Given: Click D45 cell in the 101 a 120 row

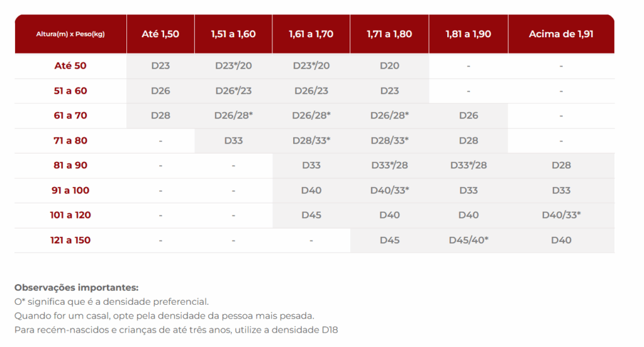Looking at the screenshot, I should [x=311, y=215].
